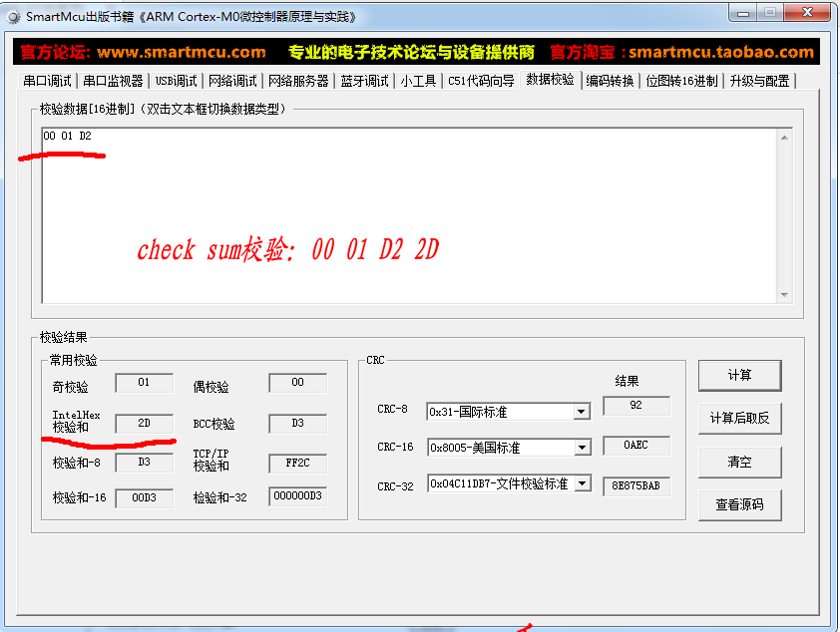This screenshot has height=632, width=840.
Task: Click the text area scroll up arrow
Action: (784, 137)
